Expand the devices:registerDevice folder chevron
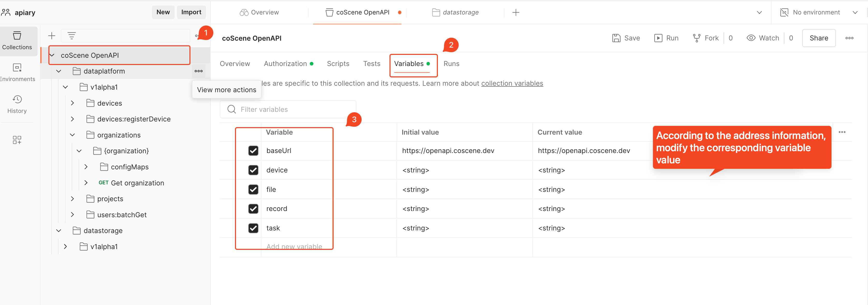Screen dimensions: 868x305 point(72,119)
